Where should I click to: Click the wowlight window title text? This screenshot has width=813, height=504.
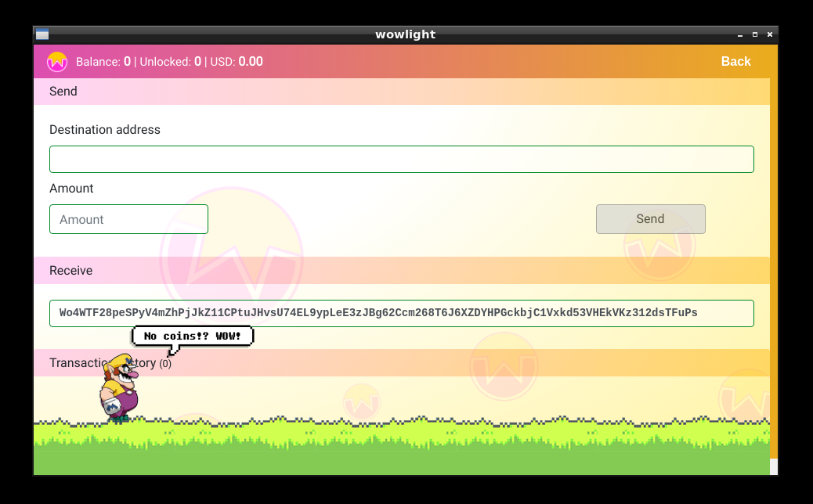point(406,34)
